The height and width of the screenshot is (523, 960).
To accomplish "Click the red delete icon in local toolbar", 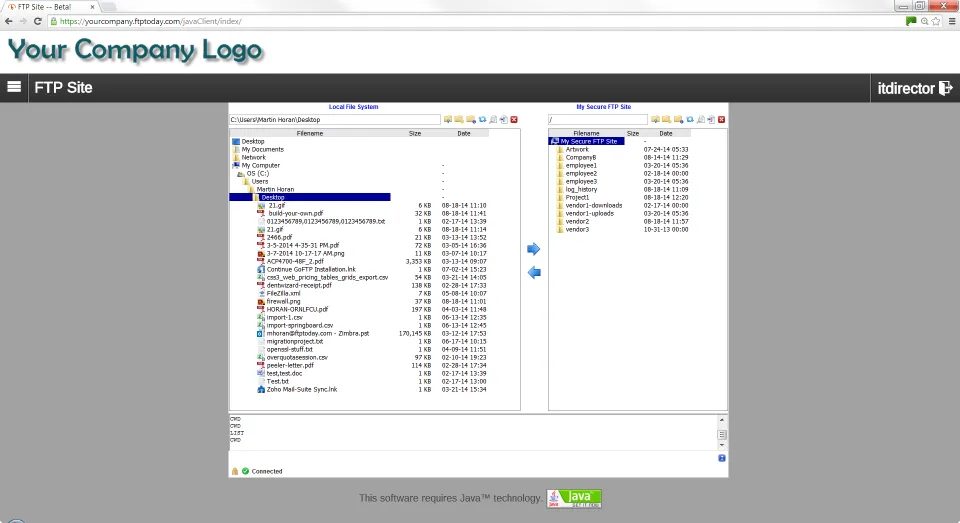I will [x=514, y=120].
